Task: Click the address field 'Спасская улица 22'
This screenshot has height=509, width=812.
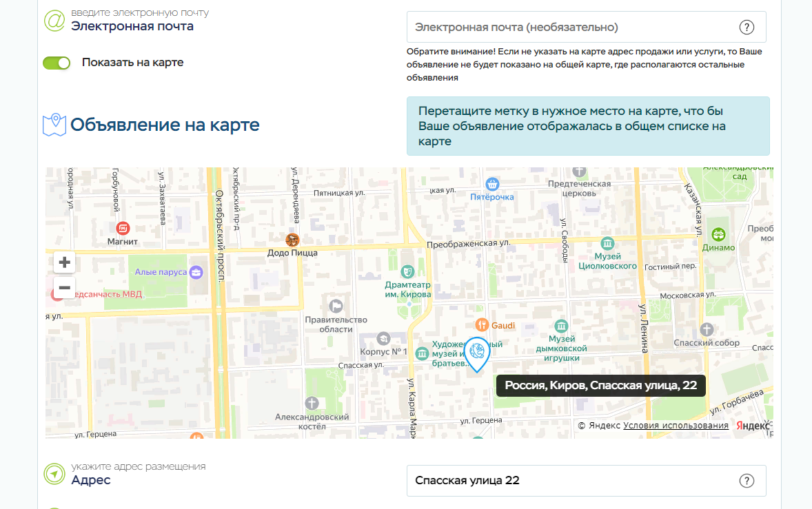Action: point(572,481)
